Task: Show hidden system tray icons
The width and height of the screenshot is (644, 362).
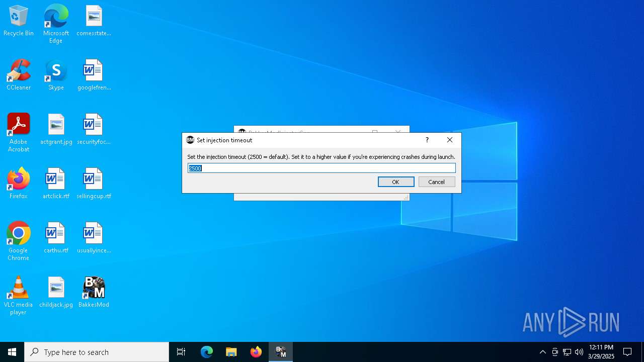Action: pyautogui.click(x=542, y=352)
